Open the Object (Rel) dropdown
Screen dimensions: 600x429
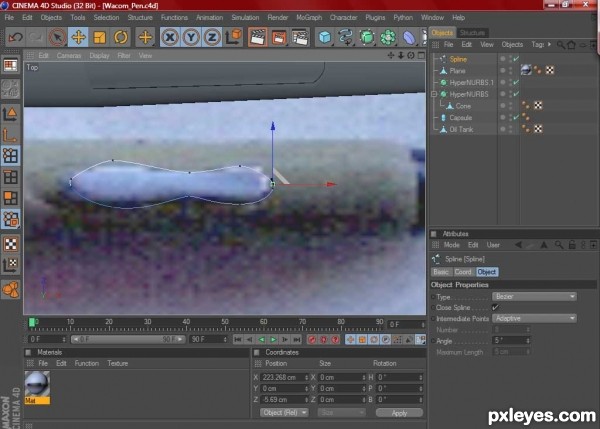284,413
